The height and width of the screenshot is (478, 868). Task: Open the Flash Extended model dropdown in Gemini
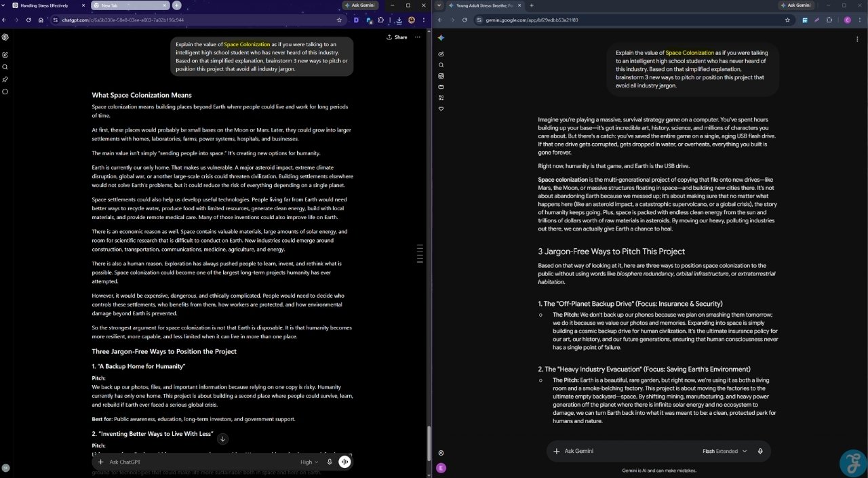tap(724, 451)
